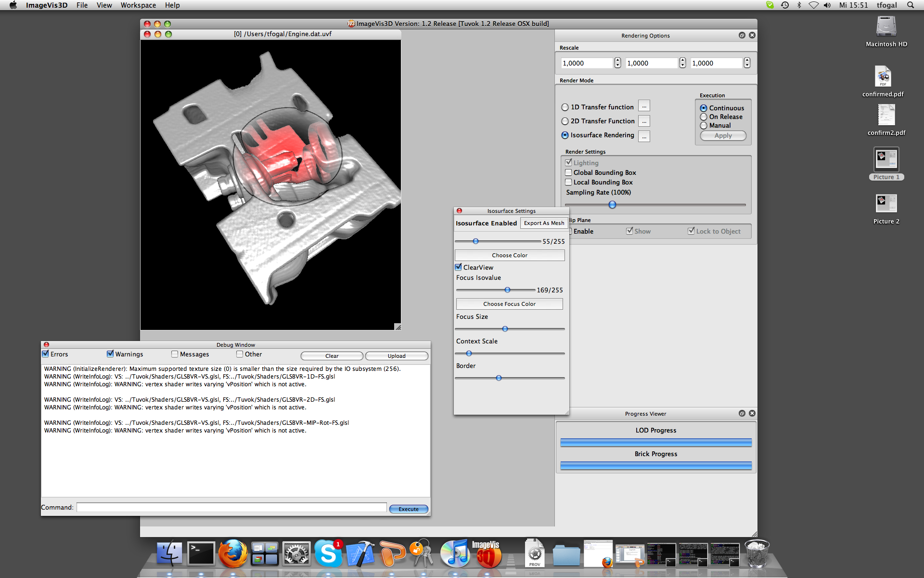Select 2D Transfer Function render mode
Screen dimensions: 924x578
[x=598, y=121]
